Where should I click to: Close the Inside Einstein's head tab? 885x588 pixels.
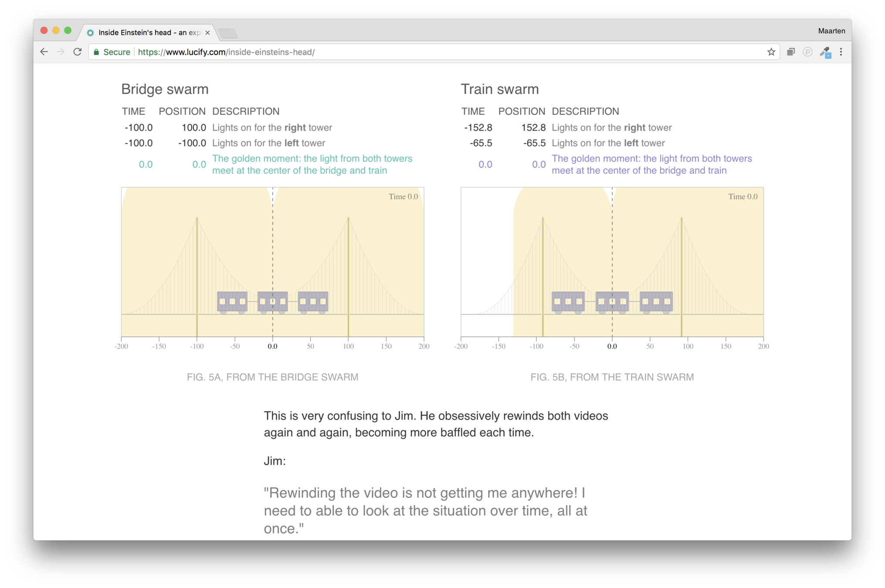click(x=207, y=33)
